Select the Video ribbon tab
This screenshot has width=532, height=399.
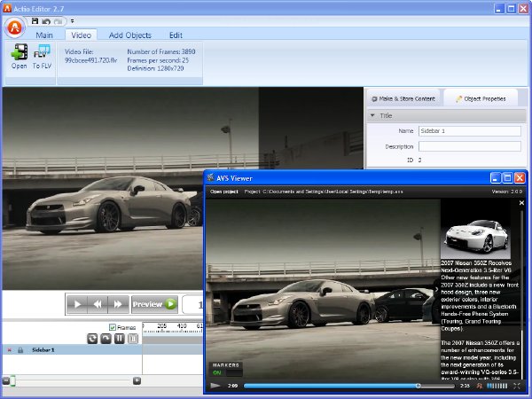pyautogui.click(x=81, y=35)
